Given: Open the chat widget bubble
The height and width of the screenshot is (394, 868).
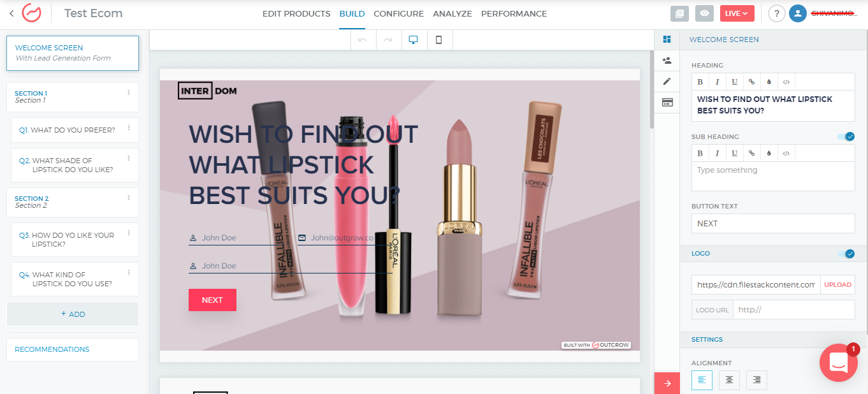Looking at the screenshot, I should click(x=839, y=363).
